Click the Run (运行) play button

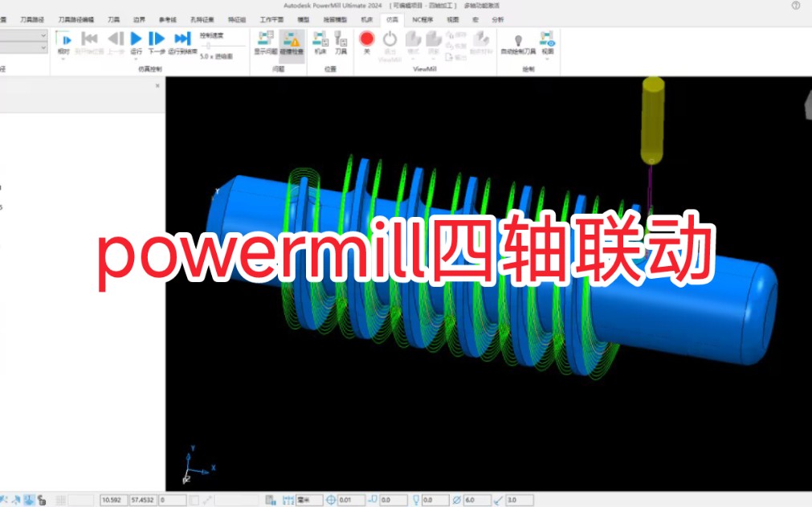coord(137,39)
